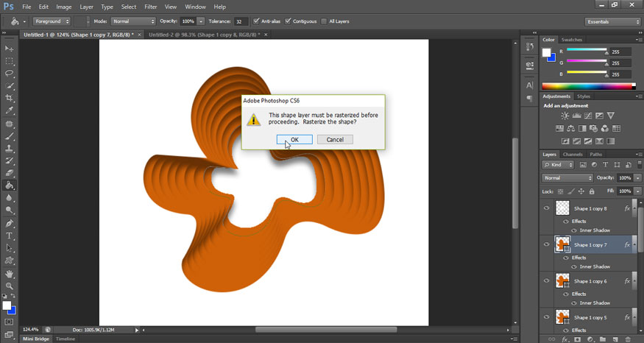Add a Levels adjustment
This screenshot has width=644, height=343.
click(x=576, y=116)
